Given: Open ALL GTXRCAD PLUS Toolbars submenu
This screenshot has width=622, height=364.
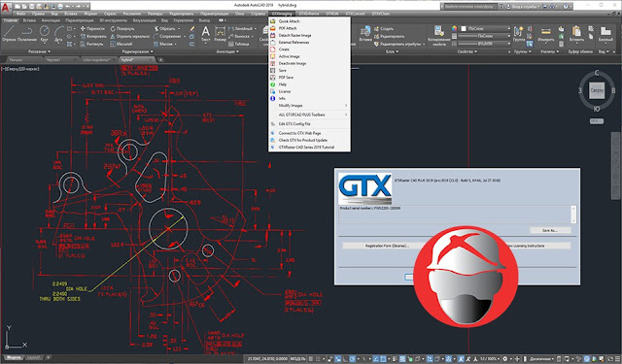Looking at the screenshot, I should 309,115.
